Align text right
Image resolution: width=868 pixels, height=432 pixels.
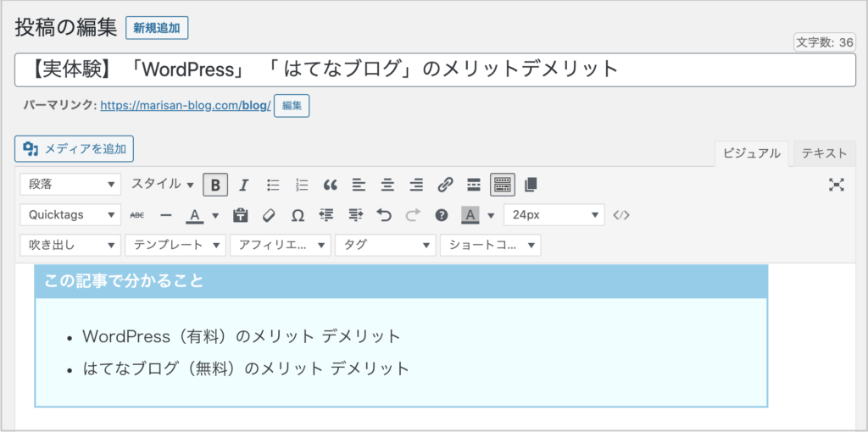[x=416, y=185]
